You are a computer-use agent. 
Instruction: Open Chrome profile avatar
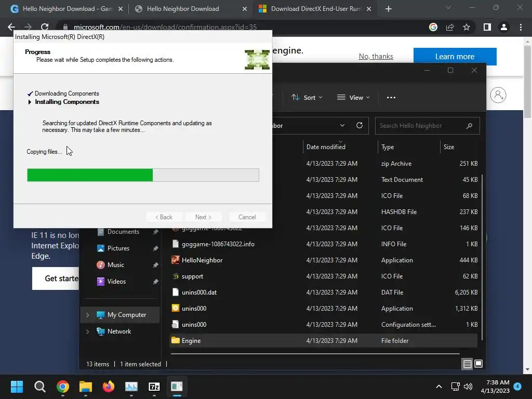click(504, 27)
